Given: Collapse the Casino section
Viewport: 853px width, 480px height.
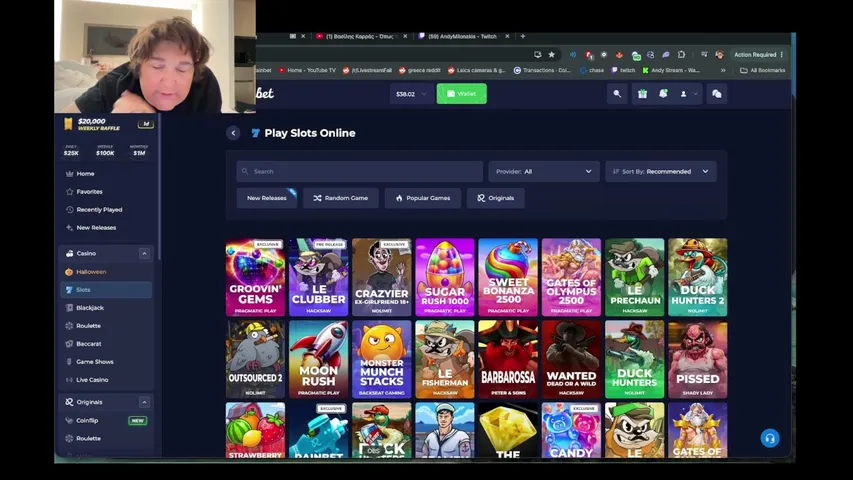Looking at the screenshot, I should click(144, 254).
